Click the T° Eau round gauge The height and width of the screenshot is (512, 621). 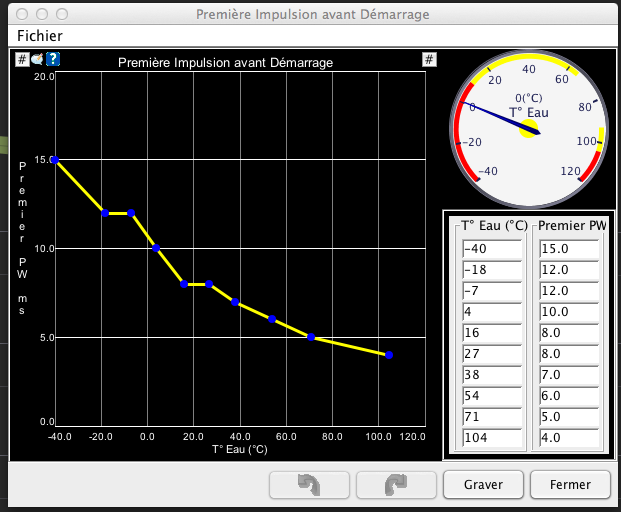tap(529, 129)
